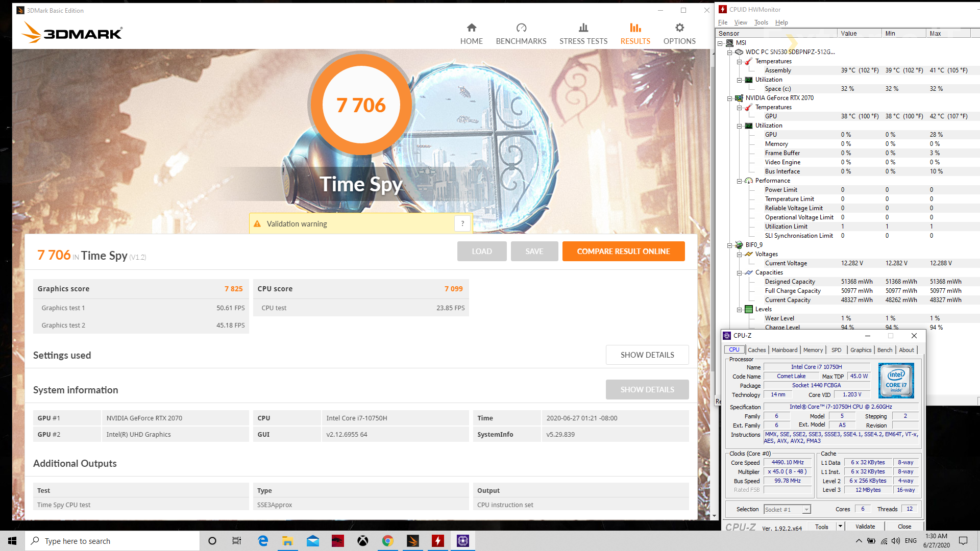Open CPU-Z Socket #1 selection dropdown
Image resolution: width=980 pixels, height=551 pixels.
(787, 509)
